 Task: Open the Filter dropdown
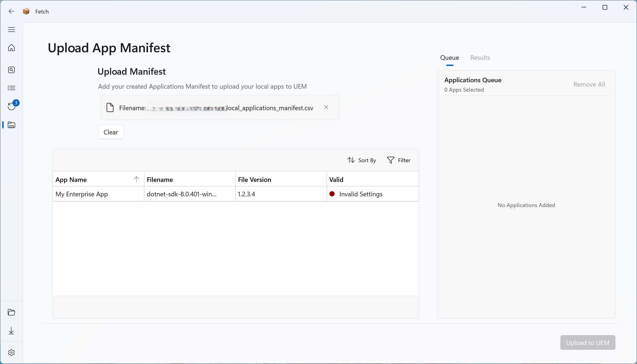click(x=399, y=160)
